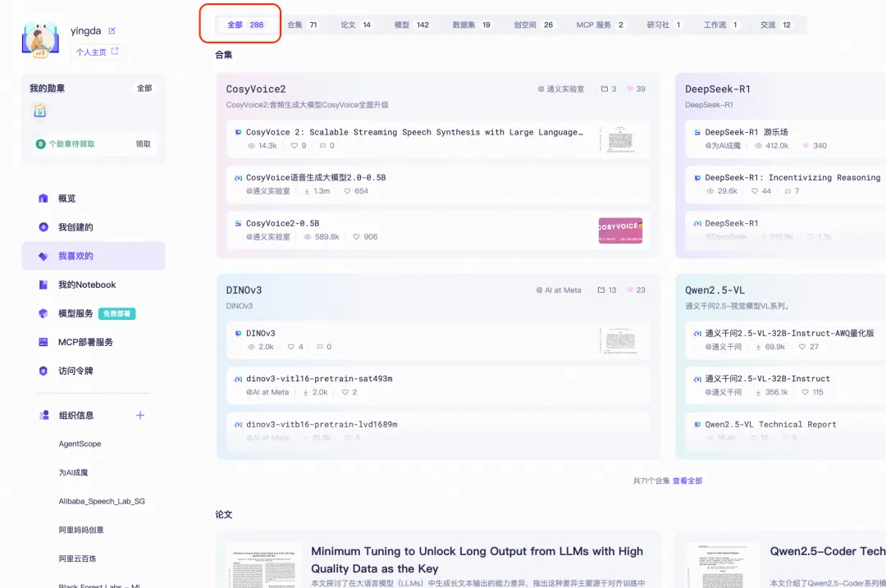
Task: Click the COSYVOICE pink thumbnail
Action: click(x=620, y=230)
